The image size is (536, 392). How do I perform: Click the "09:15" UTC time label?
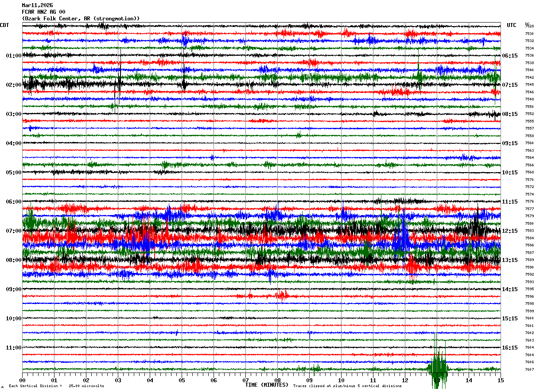click(x=510, y=143)
